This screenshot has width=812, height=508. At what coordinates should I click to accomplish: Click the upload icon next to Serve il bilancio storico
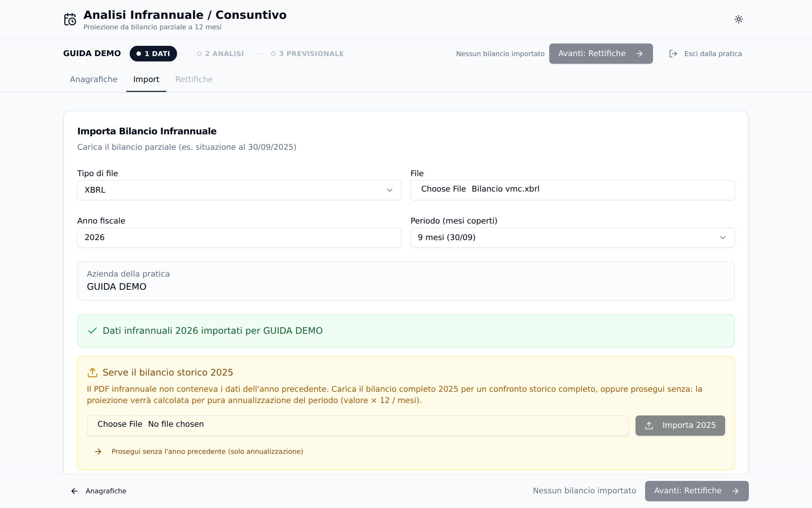coord(92,373)
